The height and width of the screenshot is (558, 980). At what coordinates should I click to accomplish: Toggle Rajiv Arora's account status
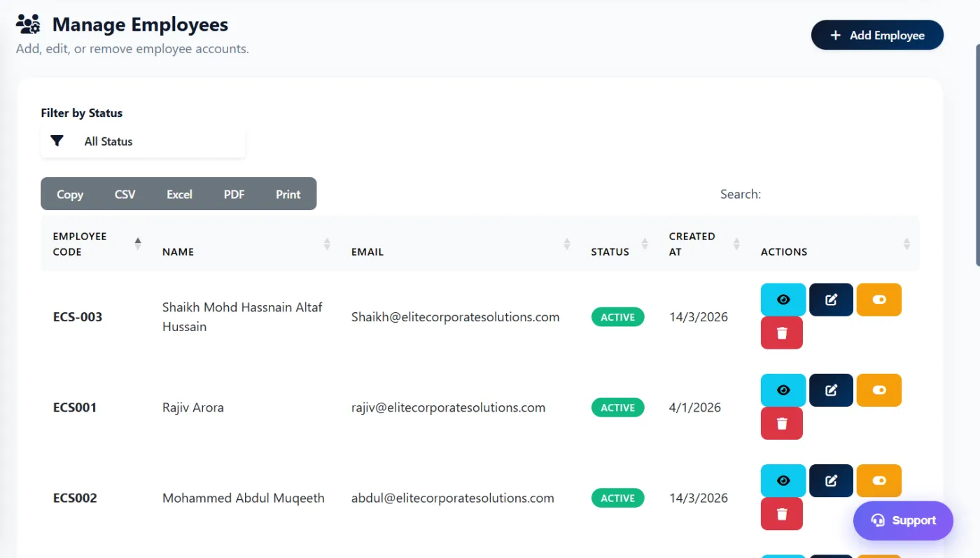coord(879,390)
